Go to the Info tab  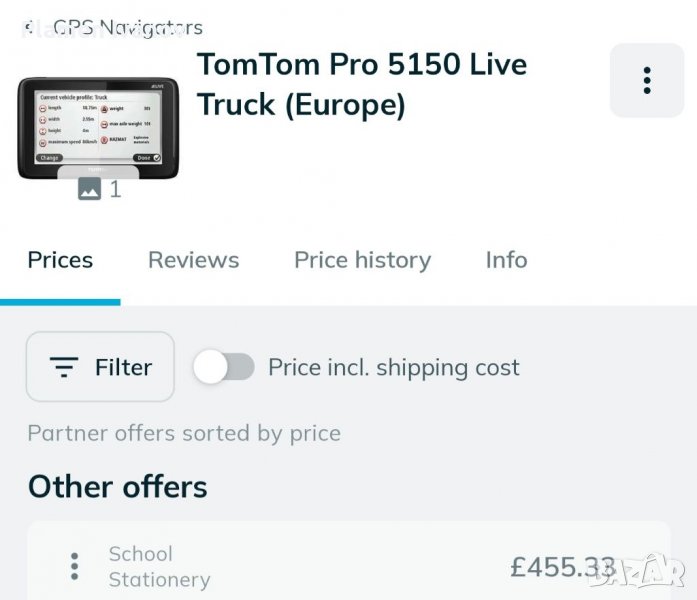click(x=506, y=260)
